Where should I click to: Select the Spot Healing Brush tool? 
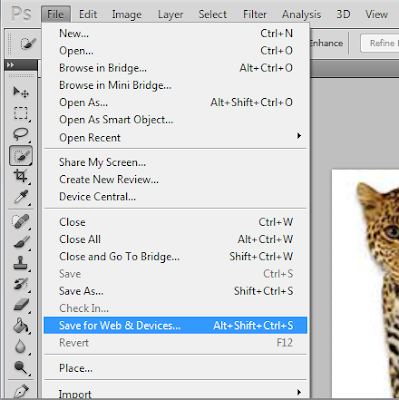pos(21,221)
